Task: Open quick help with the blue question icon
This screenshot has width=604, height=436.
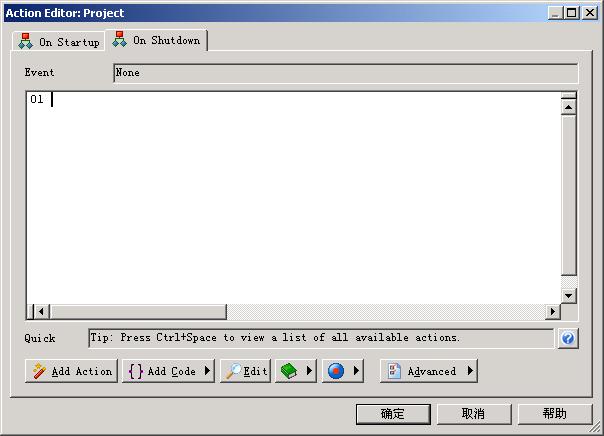Action: [x=568, y=338]
